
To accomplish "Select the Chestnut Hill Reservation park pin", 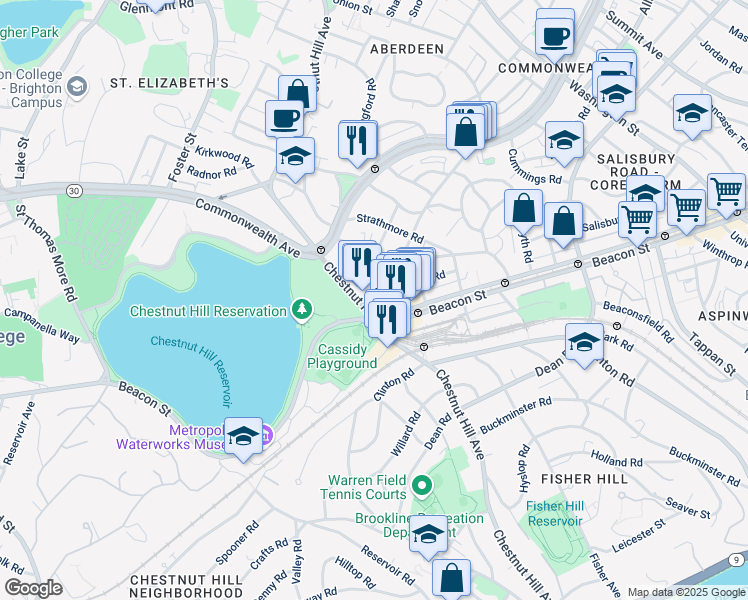I will 301,310.
